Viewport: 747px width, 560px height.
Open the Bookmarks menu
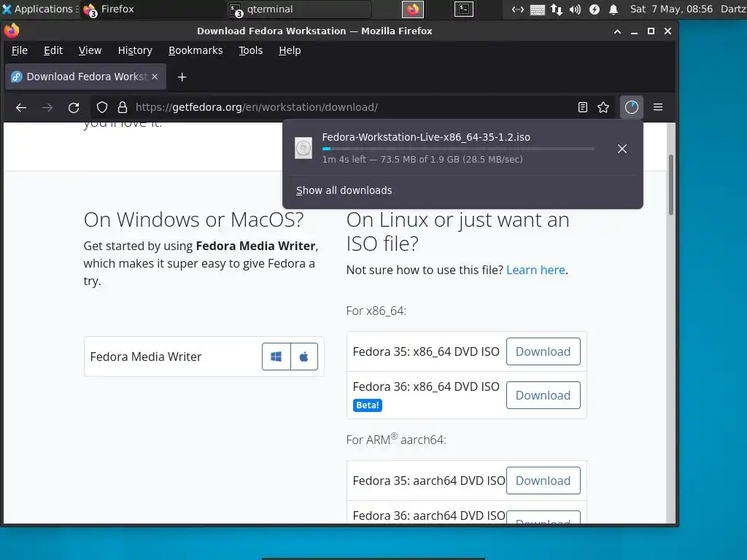tap(196, 50)
